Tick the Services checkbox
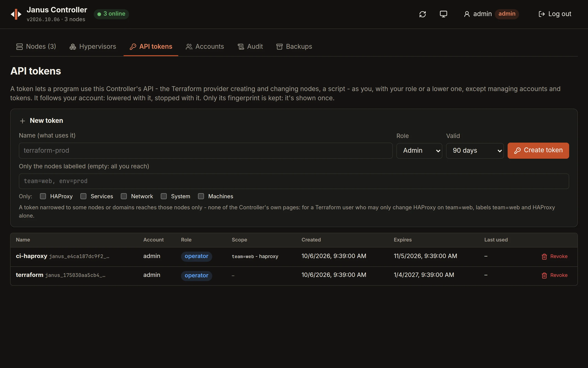This screenshot has width=588, height=368. (83, 196)
